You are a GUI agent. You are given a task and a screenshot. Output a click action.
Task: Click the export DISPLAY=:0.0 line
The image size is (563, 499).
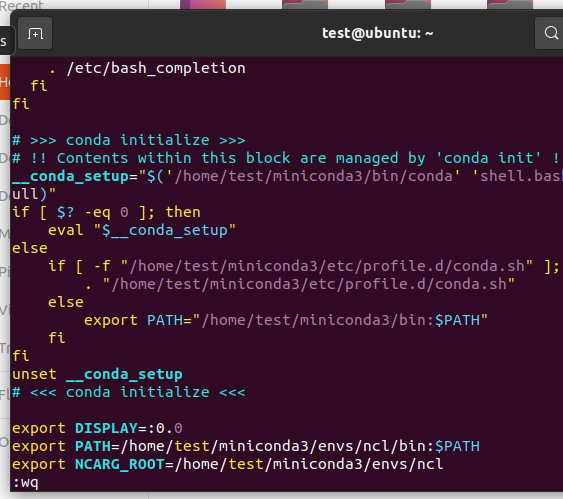point(97,428)
